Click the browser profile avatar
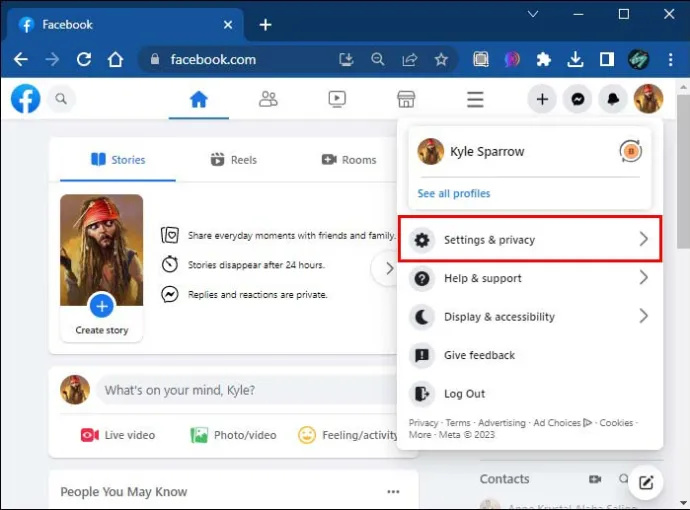 tap(638, 59)
